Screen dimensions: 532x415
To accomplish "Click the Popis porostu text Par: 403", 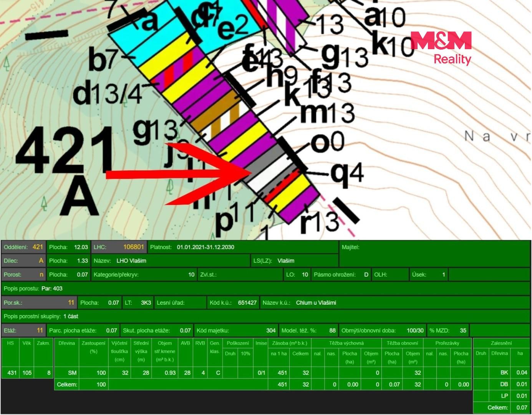I will pyautogui.click(x=52, y=289).
